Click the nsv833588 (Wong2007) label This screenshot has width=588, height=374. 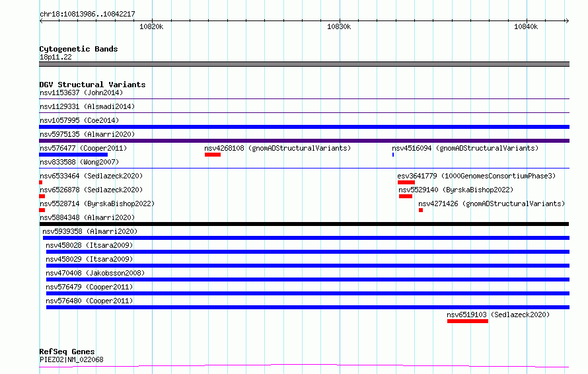pos(79,162)
